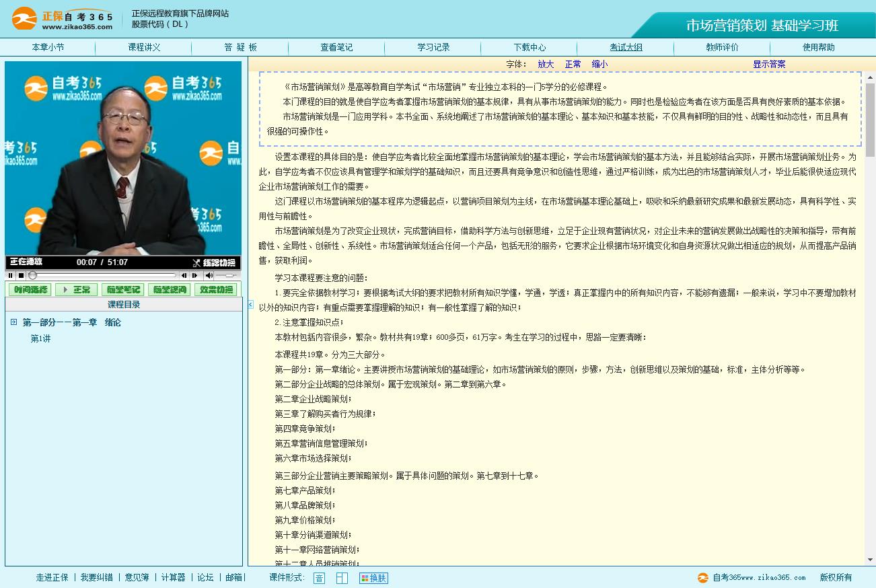
Task: Mute the video speaker icon
Action: pyautogui.click(x=209, y=276)
